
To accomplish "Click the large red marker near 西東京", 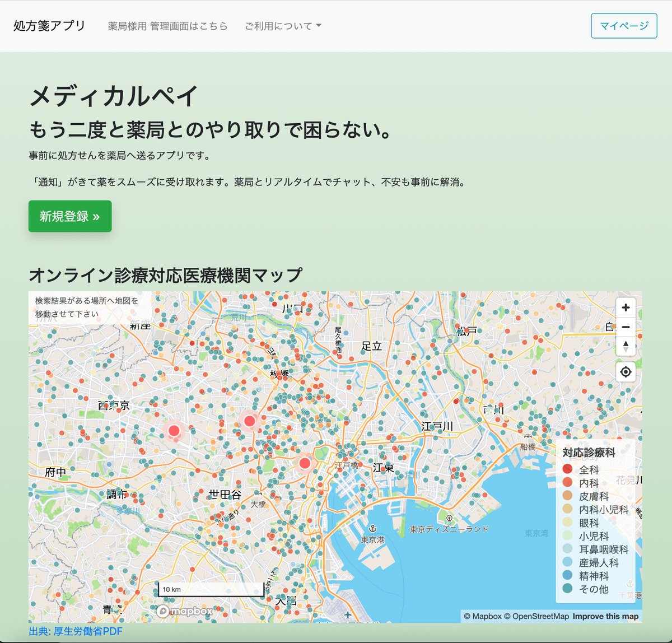I will (174, 431).
